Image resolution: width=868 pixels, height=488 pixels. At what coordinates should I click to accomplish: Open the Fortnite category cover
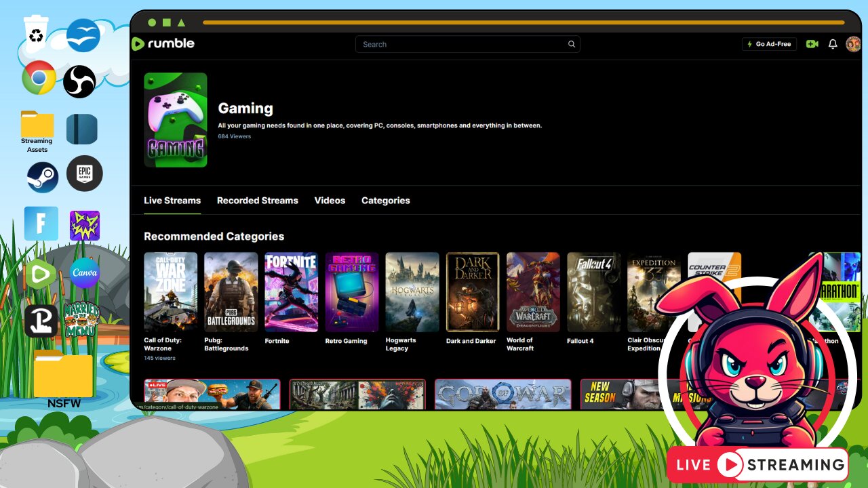(292, 292)
